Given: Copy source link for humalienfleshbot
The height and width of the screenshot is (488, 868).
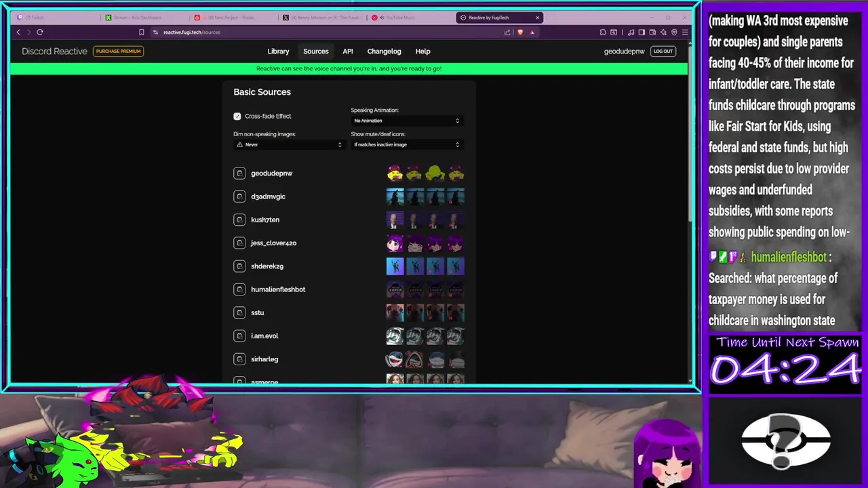Looking at the screenshot, I should [239, 289].
